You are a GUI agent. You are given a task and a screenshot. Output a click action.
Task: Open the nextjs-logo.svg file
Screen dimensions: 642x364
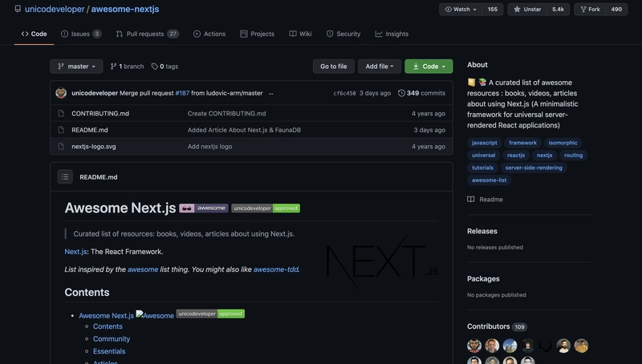pos(94,147)
